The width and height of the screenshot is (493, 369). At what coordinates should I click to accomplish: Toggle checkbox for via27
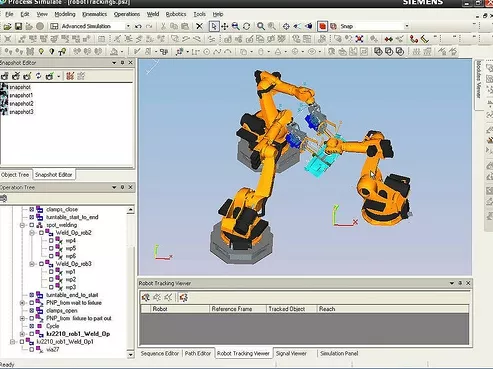(32, 349)
